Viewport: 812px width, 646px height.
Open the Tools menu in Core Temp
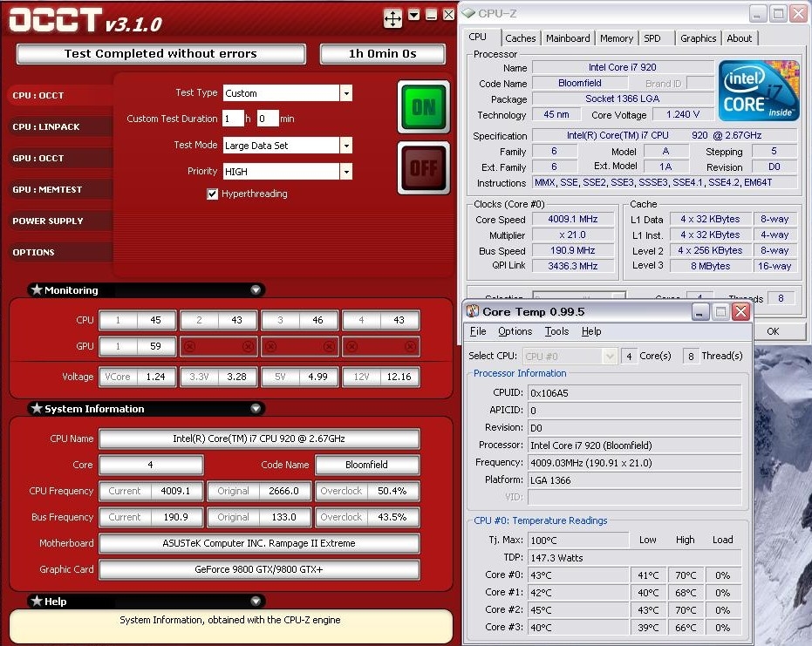556,331
